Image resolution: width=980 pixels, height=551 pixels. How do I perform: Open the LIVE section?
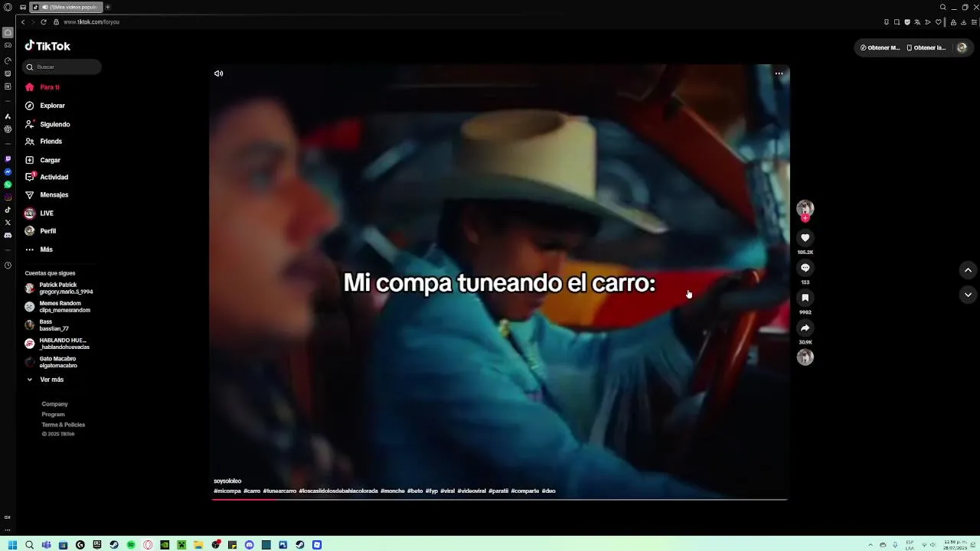coord(40,214)
